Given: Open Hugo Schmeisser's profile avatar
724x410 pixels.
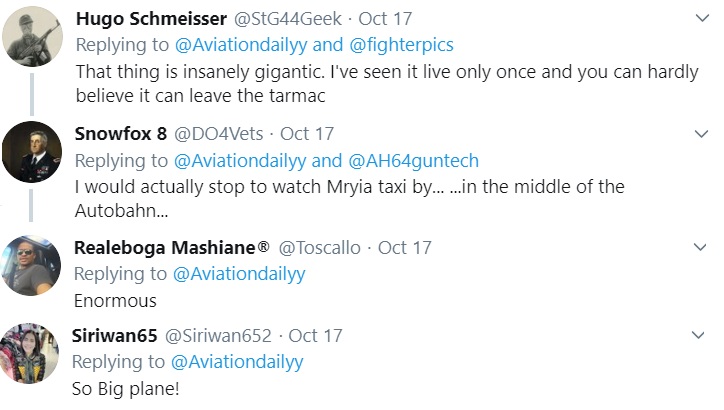Looking at the screenshot, I should pyautogui.click(x=28, y=40).
